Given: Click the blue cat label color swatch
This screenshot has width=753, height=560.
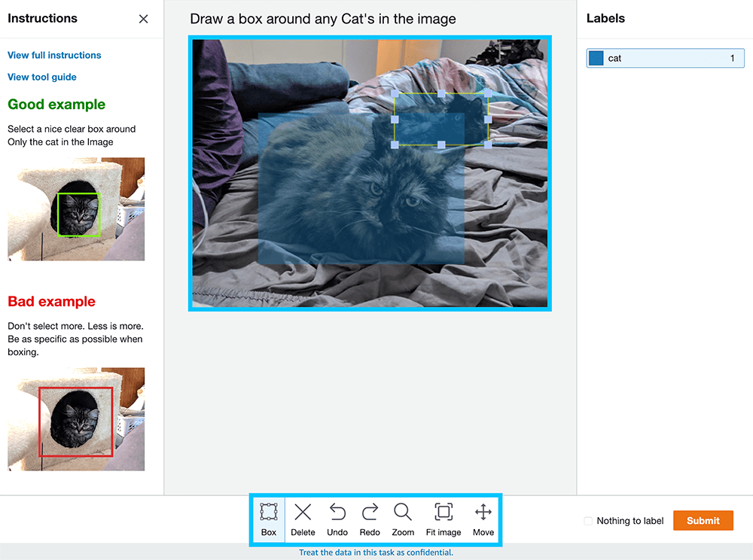Looking at the screenshot, I should click(596, 58).
